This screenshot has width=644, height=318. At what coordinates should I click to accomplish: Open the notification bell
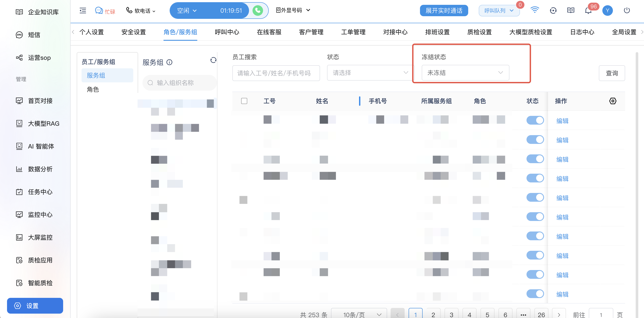tap(588, 11)
